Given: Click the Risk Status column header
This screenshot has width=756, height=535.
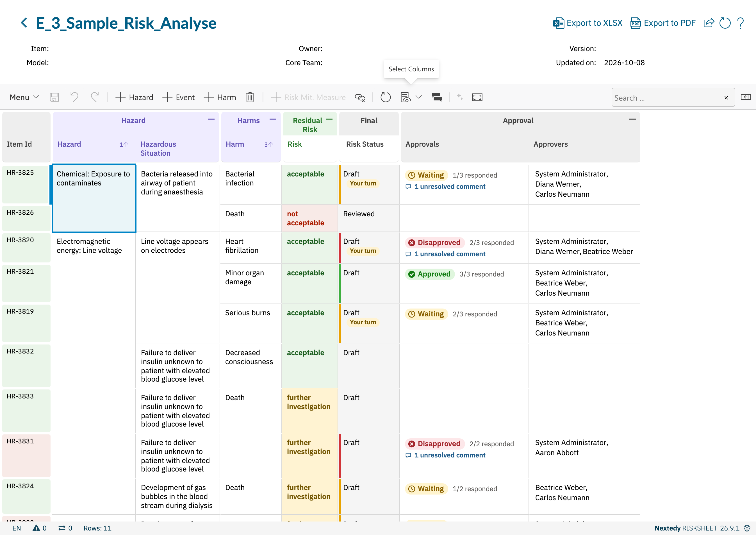Looking at the screenshot, I should click(x=365, y=144).
